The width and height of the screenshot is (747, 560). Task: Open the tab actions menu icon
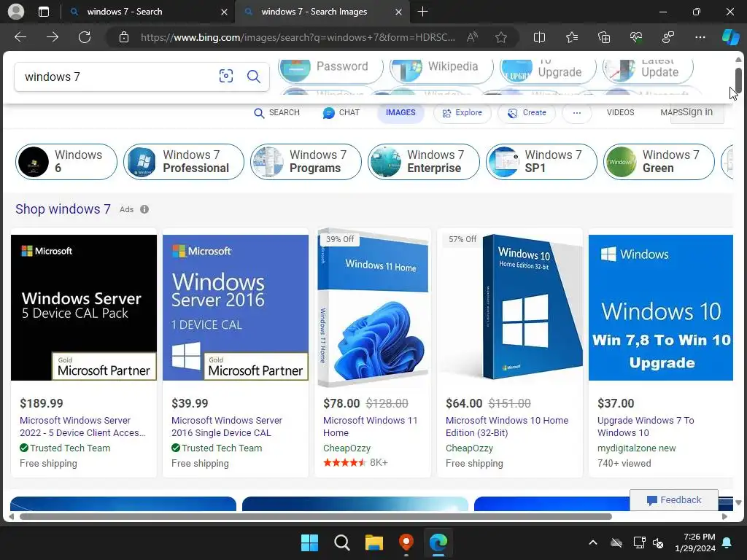pyautogui.click(x=44, y=12)
